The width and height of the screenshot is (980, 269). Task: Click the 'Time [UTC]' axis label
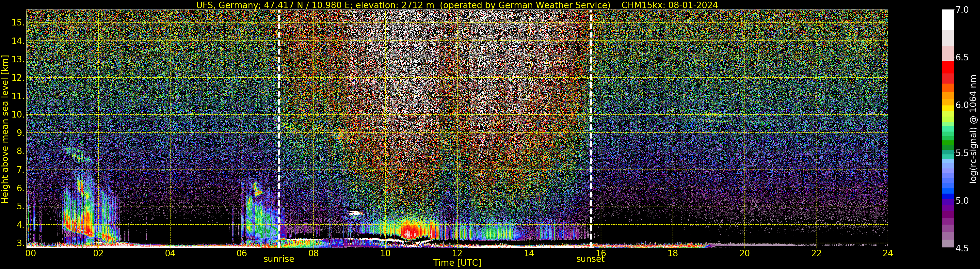[457, 262]
